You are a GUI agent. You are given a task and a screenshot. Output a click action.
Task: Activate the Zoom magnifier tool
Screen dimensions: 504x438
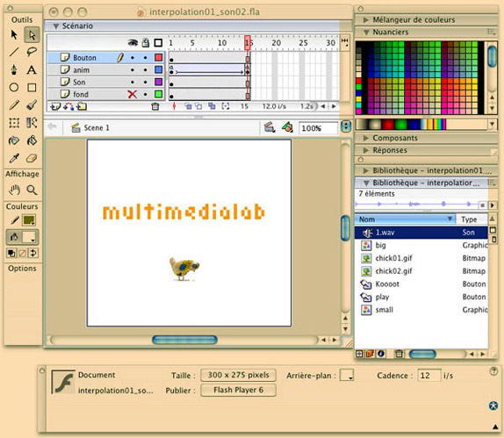coord(32,190)
